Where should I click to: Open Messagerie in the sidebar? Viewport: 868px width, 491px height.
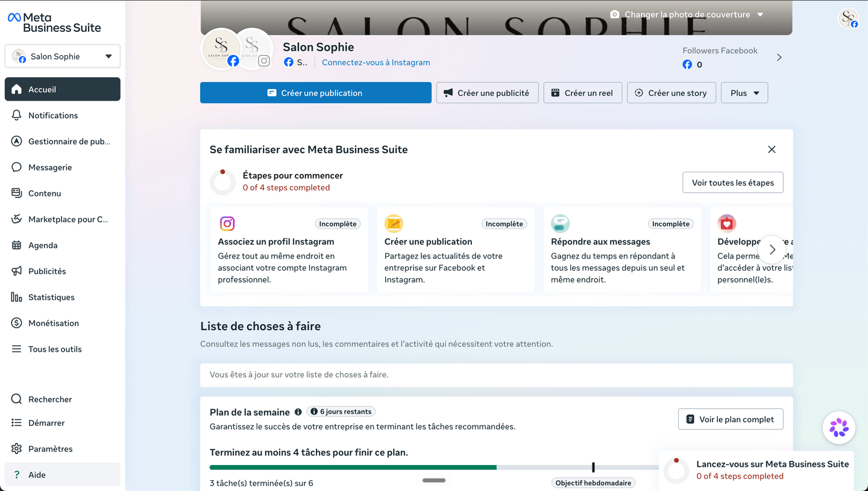pos(63,167)
